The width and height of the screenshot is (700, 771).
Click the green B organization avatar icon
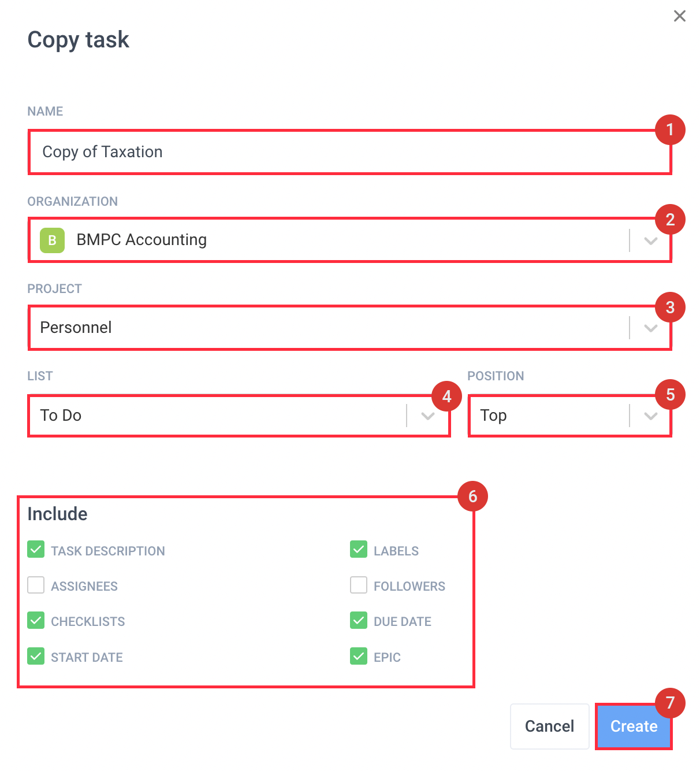(x=52, y=240)
